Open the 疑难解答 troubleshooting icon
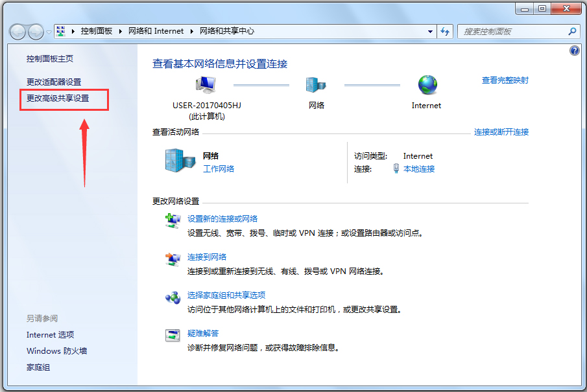The height and width of the screenshot is (392, 587). (173, 335)
